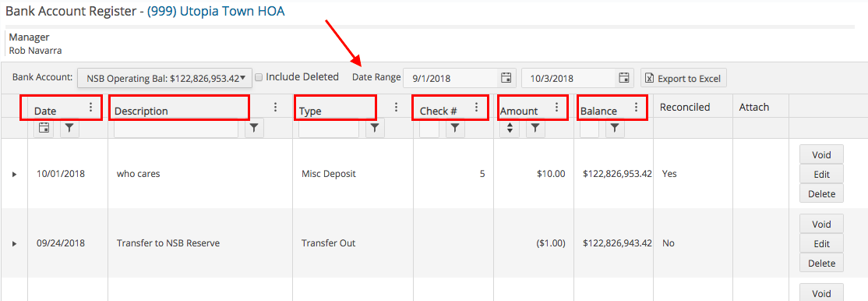The height and width of the screenshot is (301, 868).
Task: Delete the who cares Misc Deposit transaction
Action: (821, 194)
